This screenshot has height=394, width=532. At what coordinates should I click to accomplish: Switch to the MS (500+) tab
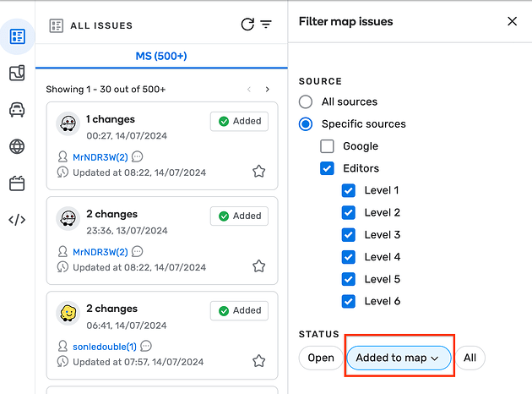[x=161, y=57]
